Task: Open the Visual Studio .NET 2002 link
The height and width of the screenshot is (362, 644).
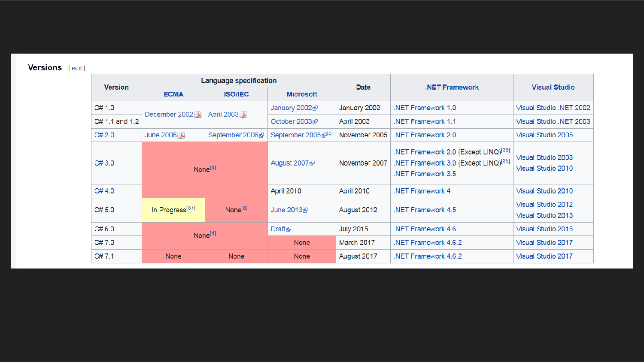Action: [553, 108]
